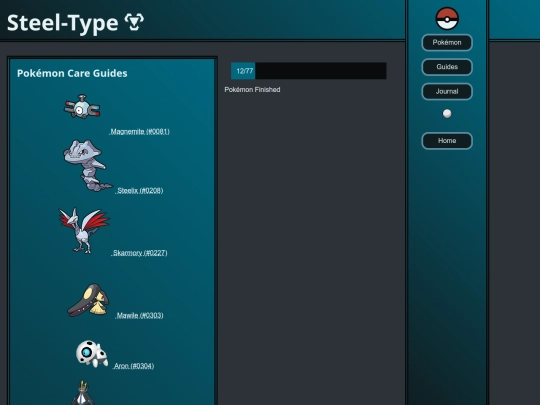This screenshot has width=540, height=405.
Task: Open the Mawile (#0303) care guide link
Action: coord(139,315)
